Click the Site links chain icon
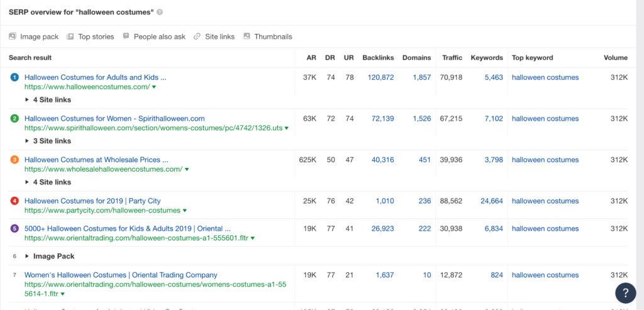This screenshot has height=310, width=644. (x=197, y=36)
